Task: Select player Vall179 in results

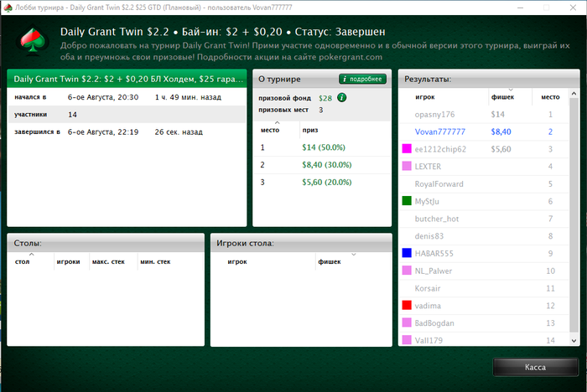Action: pos(429,340)
